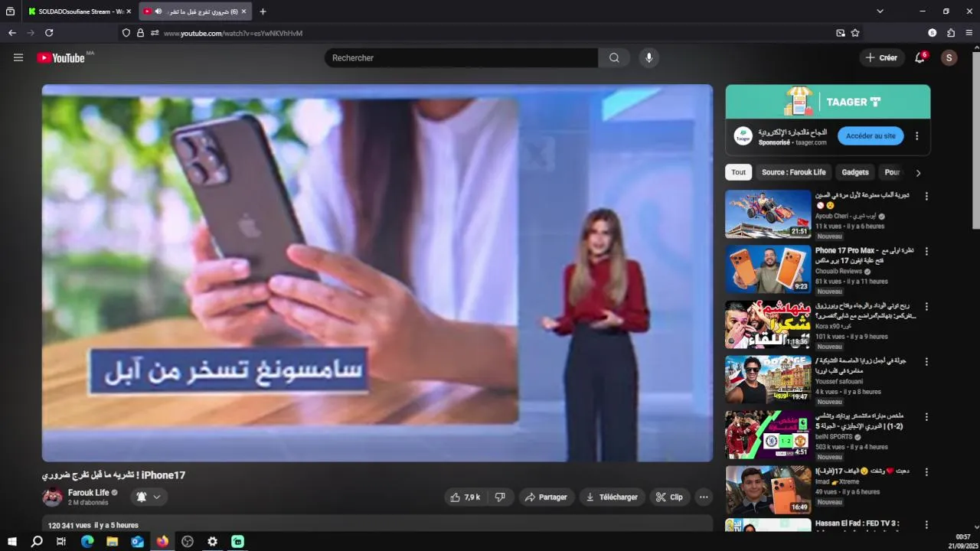Close the SOLDADOsoufiane Stream tab
This screenshot has width=980, height=551.
129,11
